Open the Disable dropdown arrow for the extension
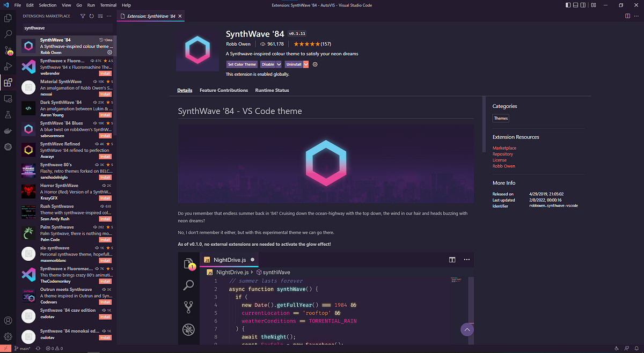This screenshot has height=353, width=644. click(277, 64)
